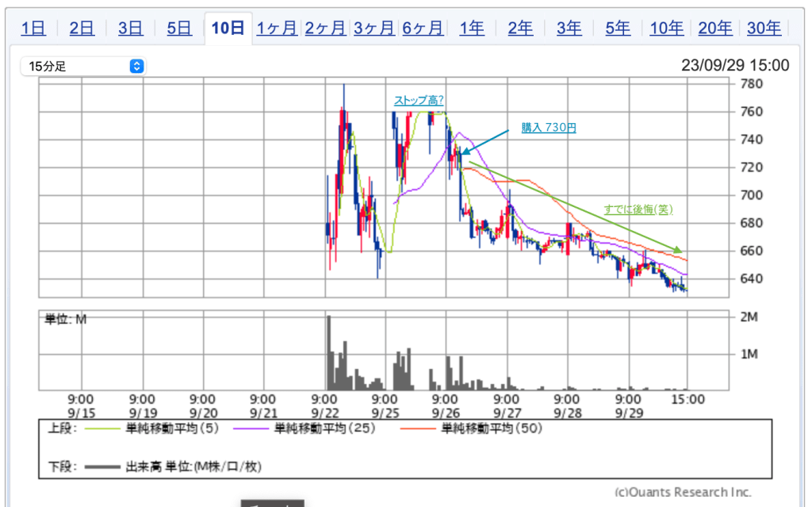Open the 3ヶ月 range tab
The width and height of the screenshot is (812, 507).
point(373,29)
